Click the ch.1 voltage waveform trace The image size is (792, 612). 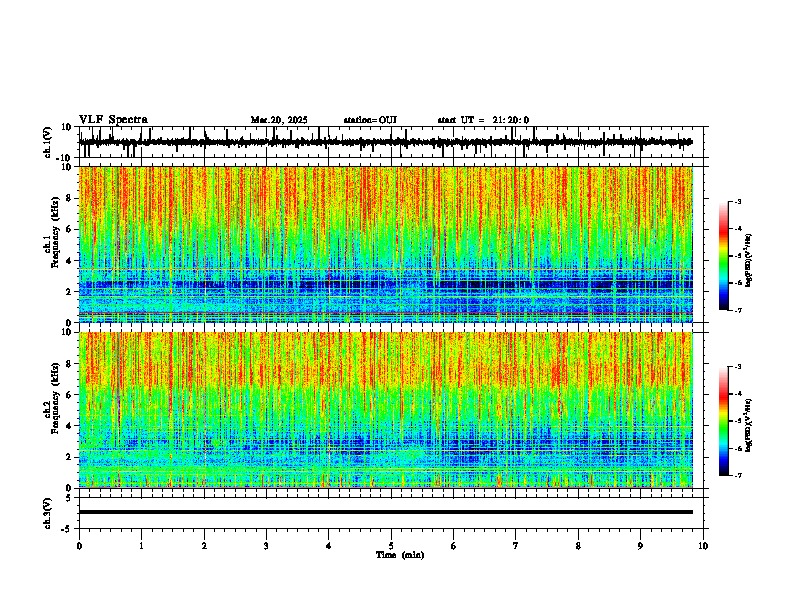[x=386, y=142]
